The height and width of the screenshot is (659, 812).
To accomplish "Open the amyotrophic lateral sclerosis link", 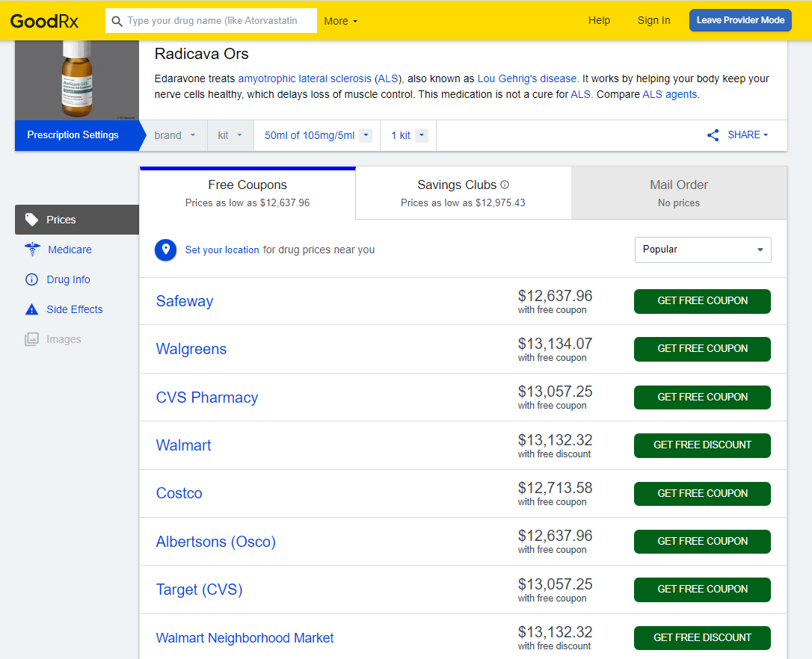I will (304, 78).
